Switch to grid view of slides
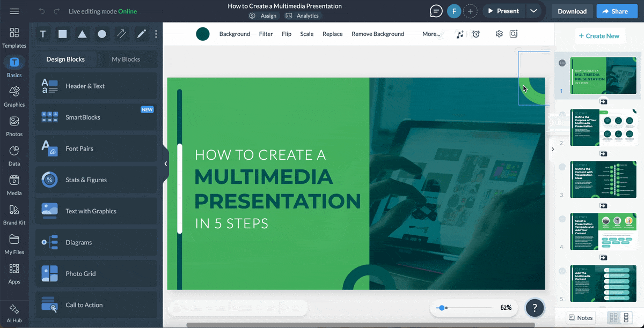This screenshot has height=328, width=644. click(613, 318)
